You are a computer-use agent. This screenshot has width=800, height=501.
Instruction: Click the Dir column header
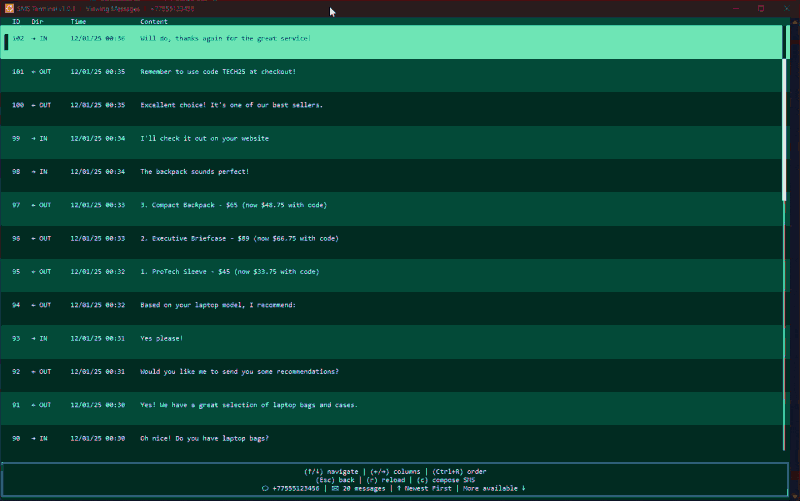click(x=37, y=21)
